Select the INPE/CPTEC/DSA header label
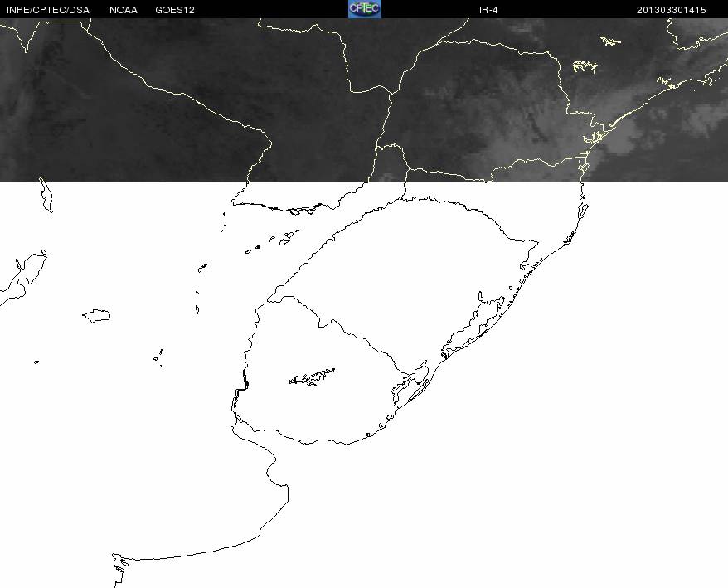 pyautogui.click(x=48, y=10)
